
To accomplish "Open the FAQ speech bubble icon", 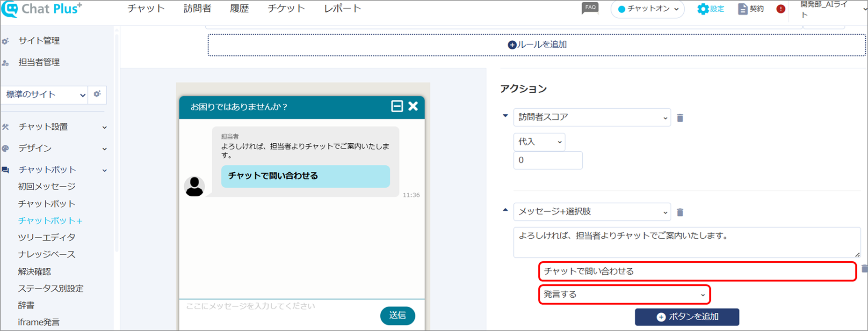I will tap(590, 8).
